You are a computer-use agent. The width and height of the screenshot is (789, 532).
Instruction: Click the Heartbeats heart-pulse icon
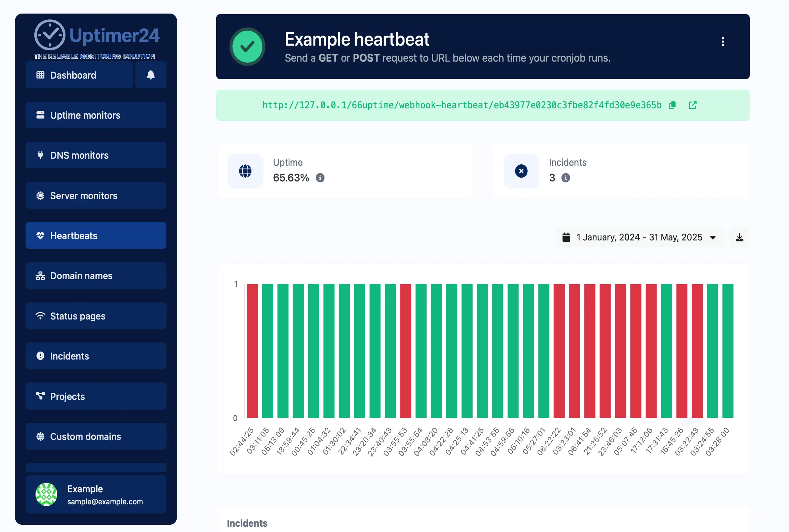(40, 235)
